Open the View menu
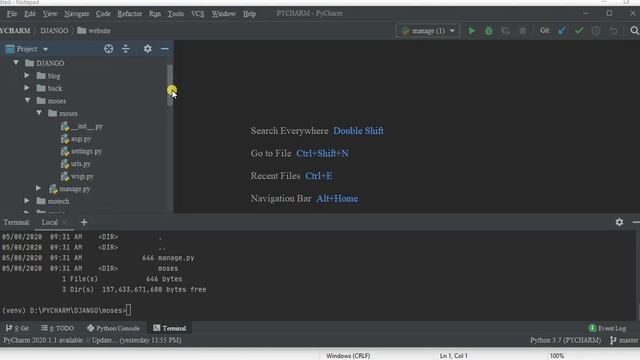Image resolution: width=640 pixels, height=360 pixels. pos(50,13)
